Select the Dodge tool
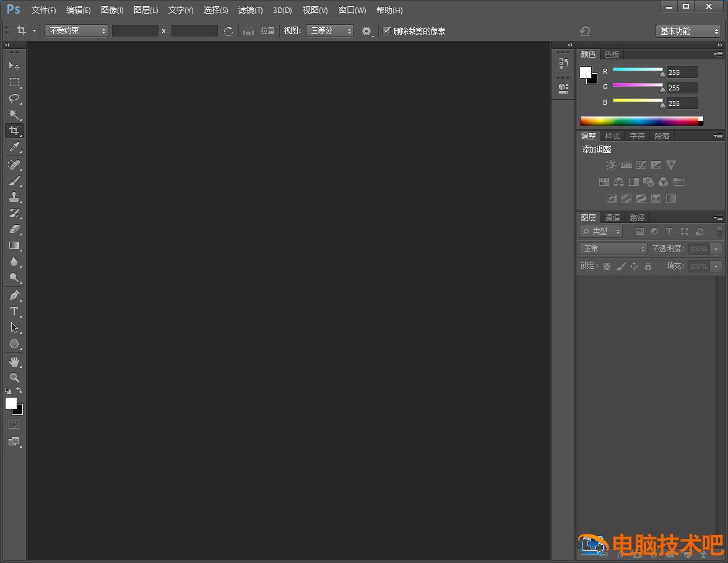The height and width of the screenshot is (563, 728). click(x=14, y=277)
